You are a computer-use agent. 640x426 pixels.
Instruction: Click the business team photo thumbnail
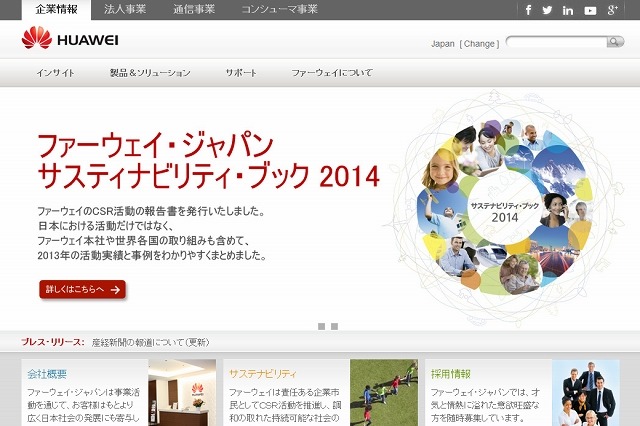coord(585,393)
